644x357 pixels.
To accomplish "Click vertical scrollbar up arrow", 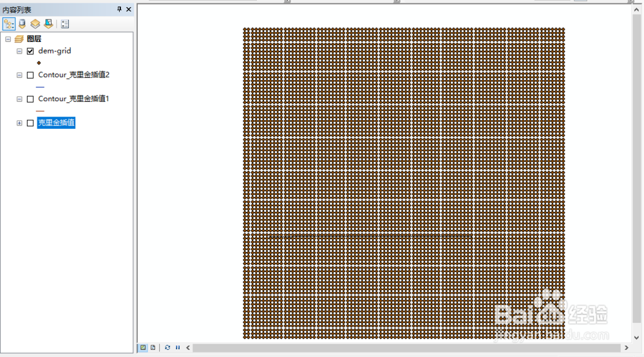I will pyautogui.click(x=637, y=10).
